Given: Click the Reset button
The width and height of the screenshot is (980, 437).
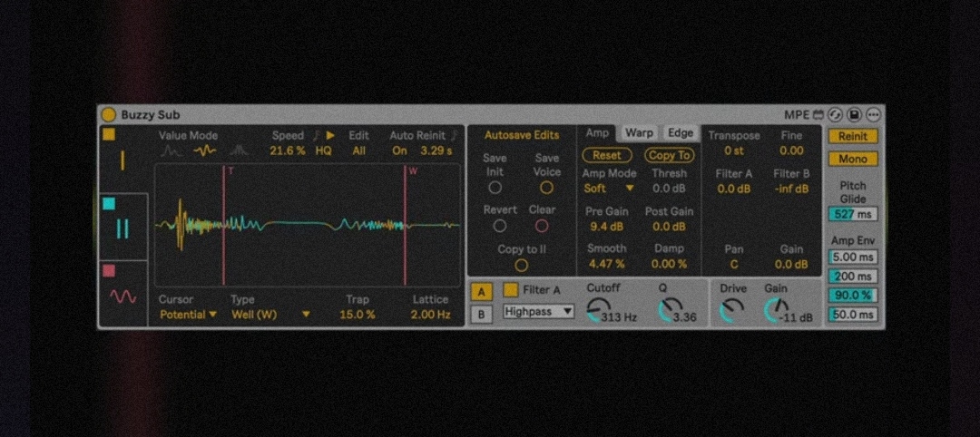Looking at the screenshot, I should tap(607, 155).
